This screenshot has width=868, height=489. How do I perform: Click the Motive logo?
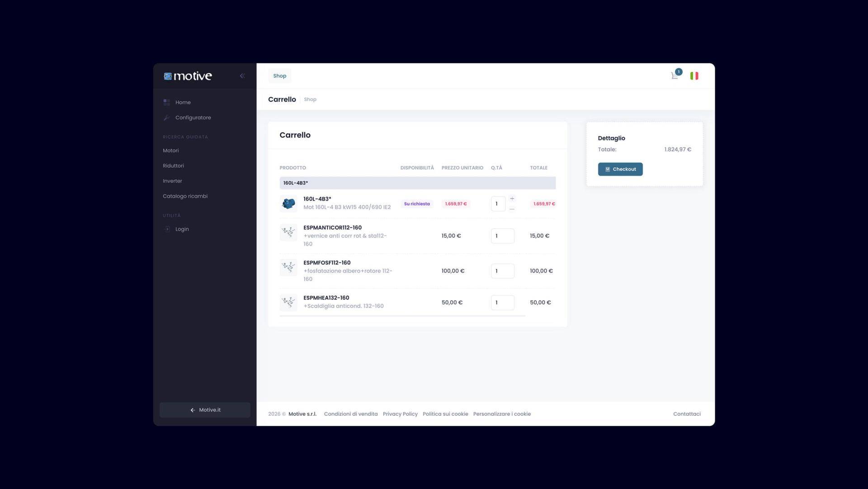[188, 76]
